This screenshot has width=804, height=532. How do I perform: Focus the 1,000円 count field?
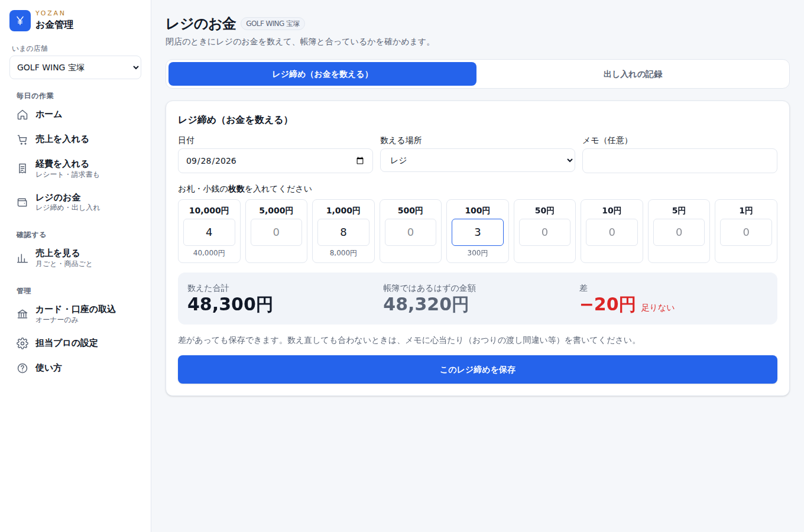tap(343, 232)
